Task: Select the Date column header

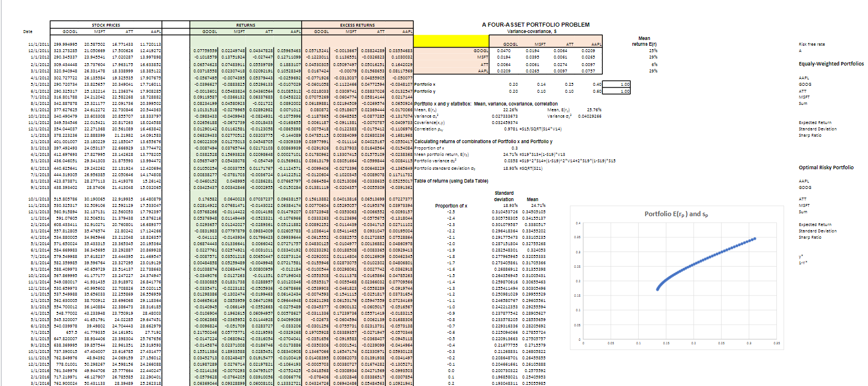Action: [x=27, y=31]
